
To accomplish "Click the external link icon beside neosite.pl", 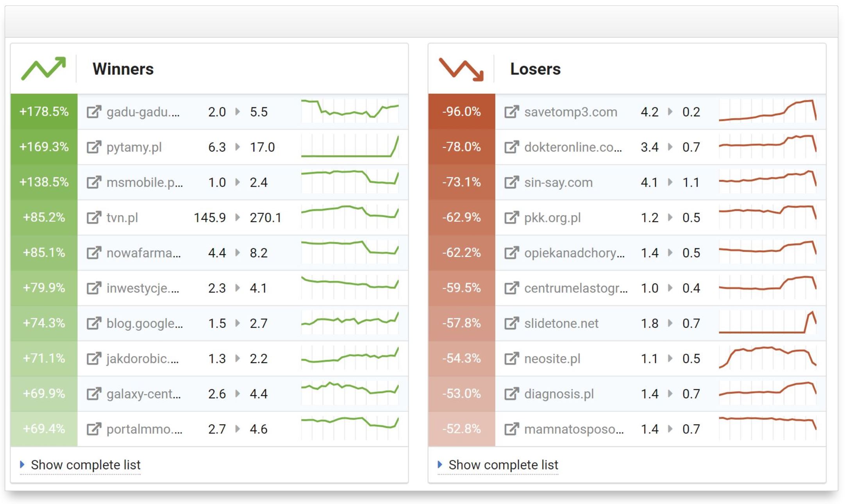I will (511, 358).
